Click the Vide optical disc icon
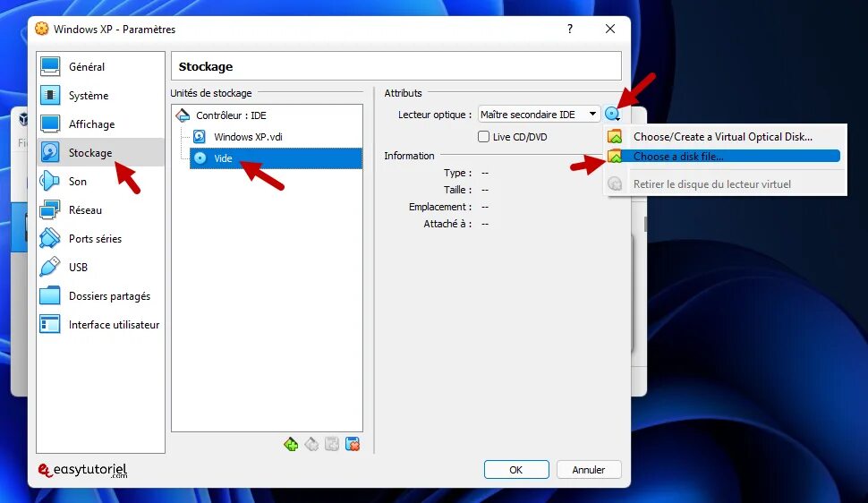Screen dimensions: 868x503 click(x=200, y=158)
